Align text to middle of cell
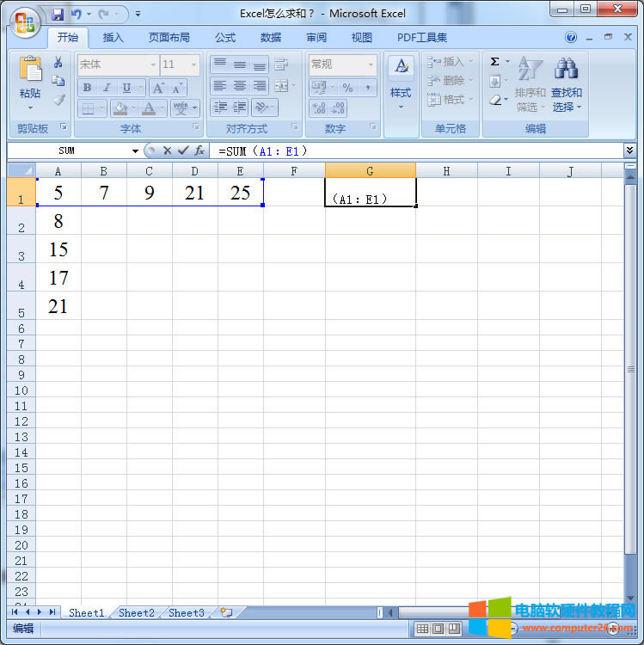Image resolution: width=644 pixels, height=645 pixels. point(240,64)
